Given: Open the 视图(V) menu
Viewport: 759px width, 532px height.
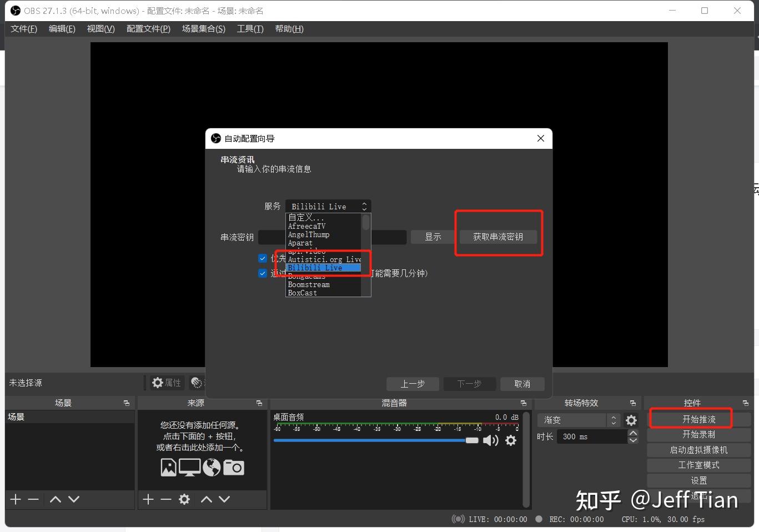Looking at the screenshot, I should pos(100,29).
